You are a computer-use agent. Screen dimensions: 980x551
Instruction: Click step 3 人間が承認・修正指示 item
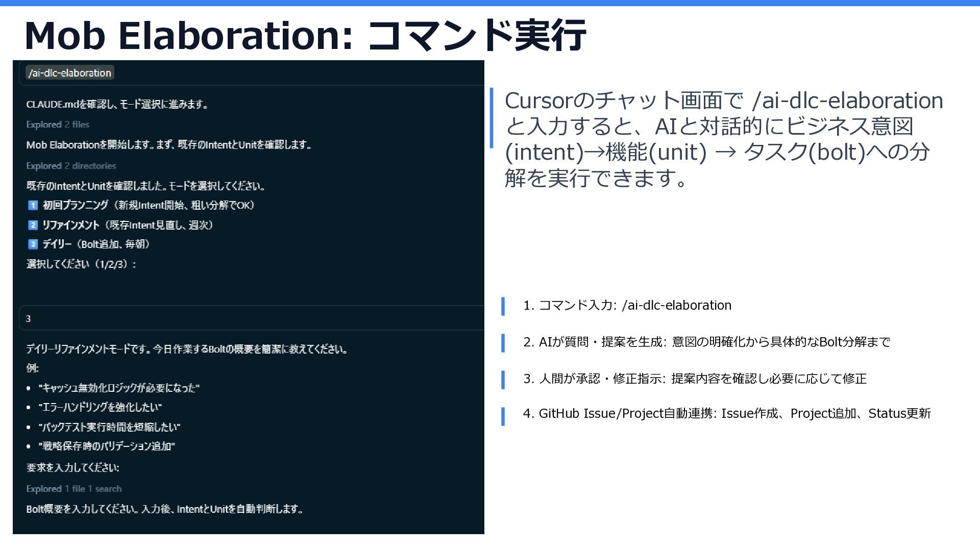(695, 379)
